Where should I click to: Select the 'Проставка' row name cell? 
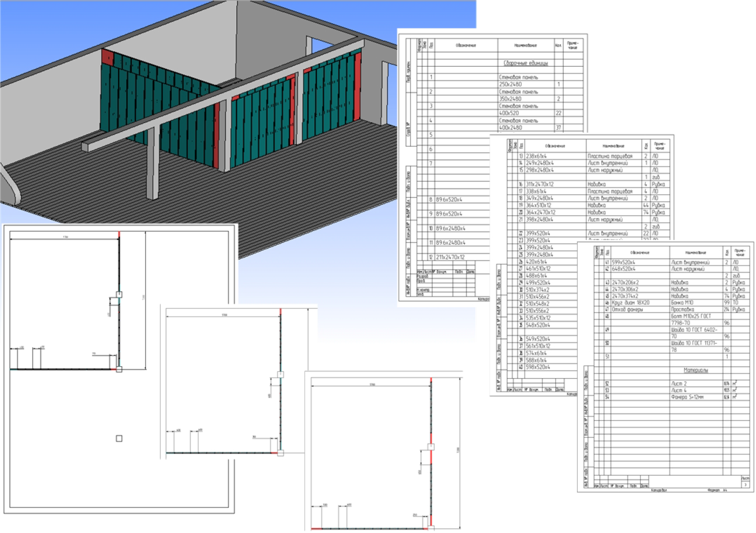click(682, 309)
